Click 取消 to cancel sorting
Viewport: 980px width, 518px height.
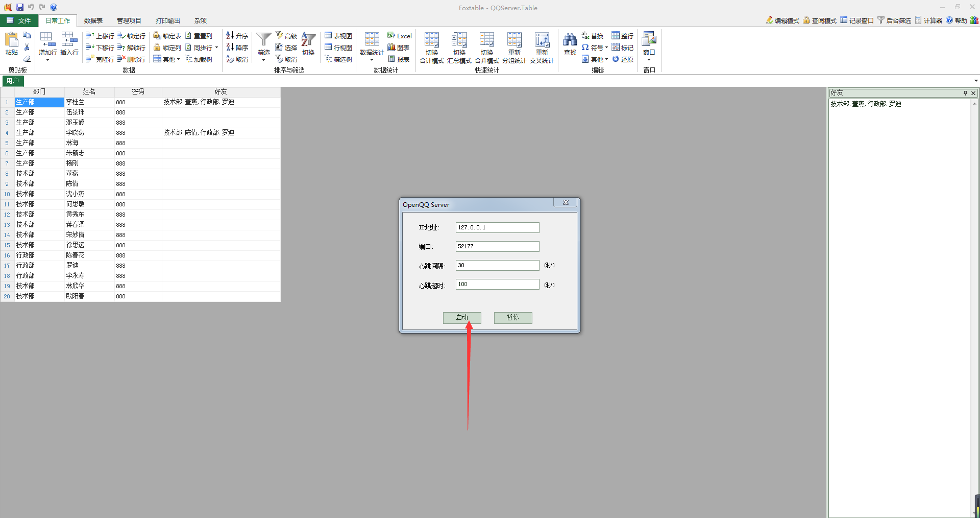click(x=237, y=59)
